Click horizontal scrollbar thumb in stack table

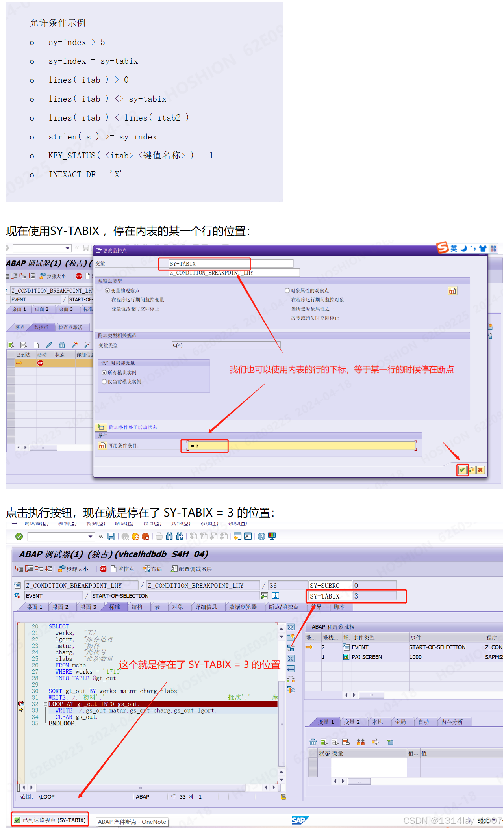coord(371,695)
